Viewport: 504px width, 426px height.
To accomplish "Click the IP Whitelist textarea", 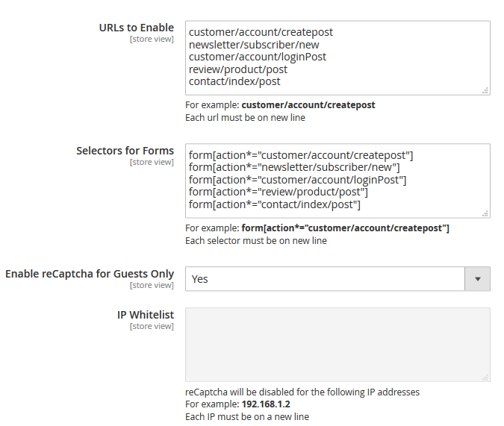I will (x=337, y=345).
